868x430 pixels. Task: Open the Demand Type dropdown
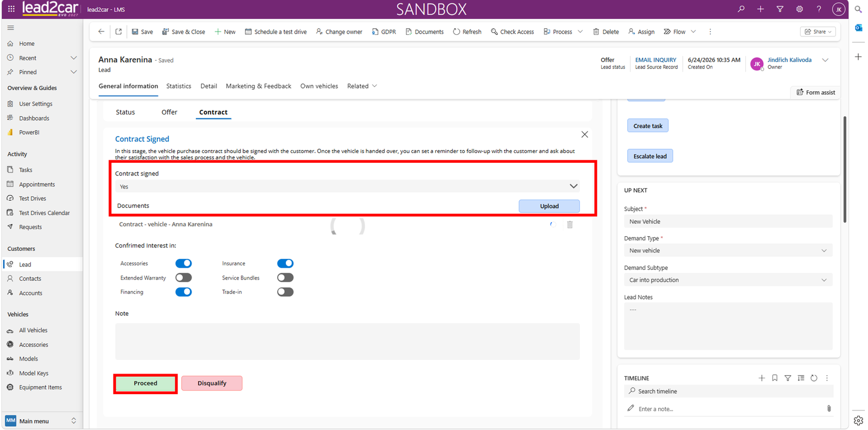(728, 250)
